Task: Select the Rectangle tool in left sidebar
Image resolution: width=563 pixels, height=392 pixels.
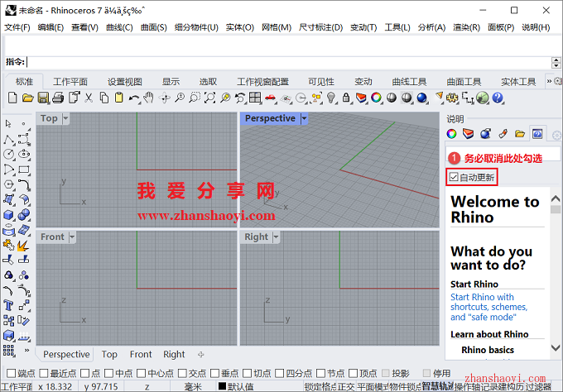Action: [24, 170]
